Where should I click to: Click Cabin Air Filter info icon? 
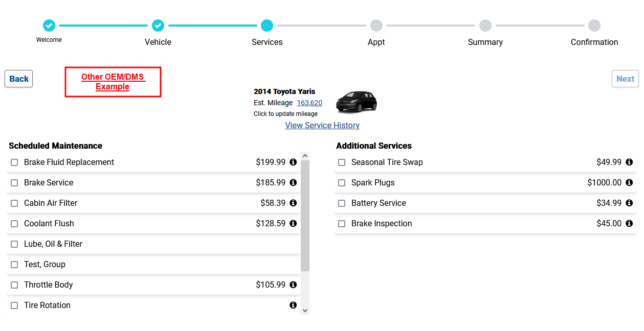click(293, 203)
